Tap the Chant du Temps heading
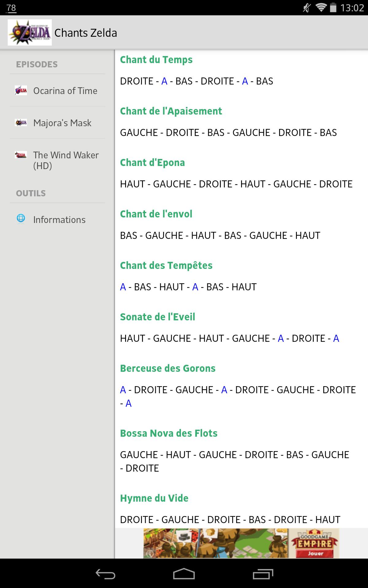 click(156, 60)
